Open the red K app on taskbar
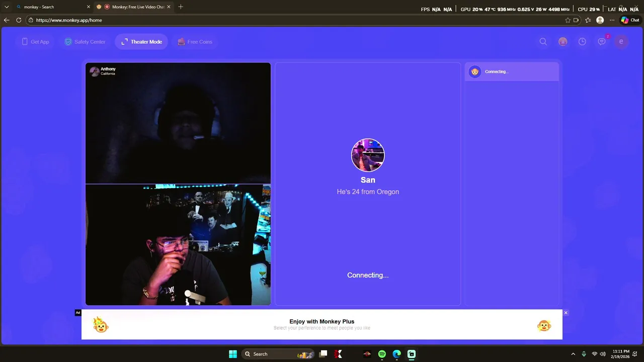Image resolution: width=644 pixels, height=362 pixels. click(x=338, y=354)
